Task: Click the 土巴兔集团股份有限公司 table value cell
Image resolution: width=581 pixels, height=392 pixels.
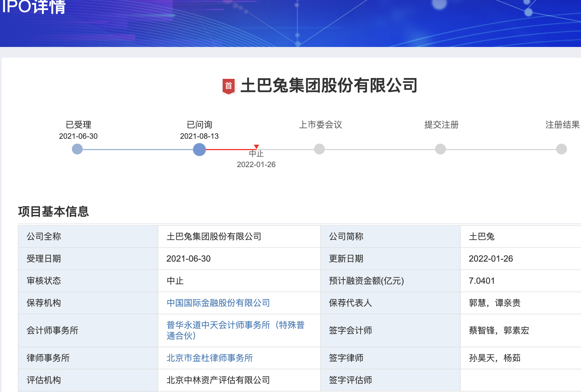Action: pyautogui.click(x=239, y=236)
